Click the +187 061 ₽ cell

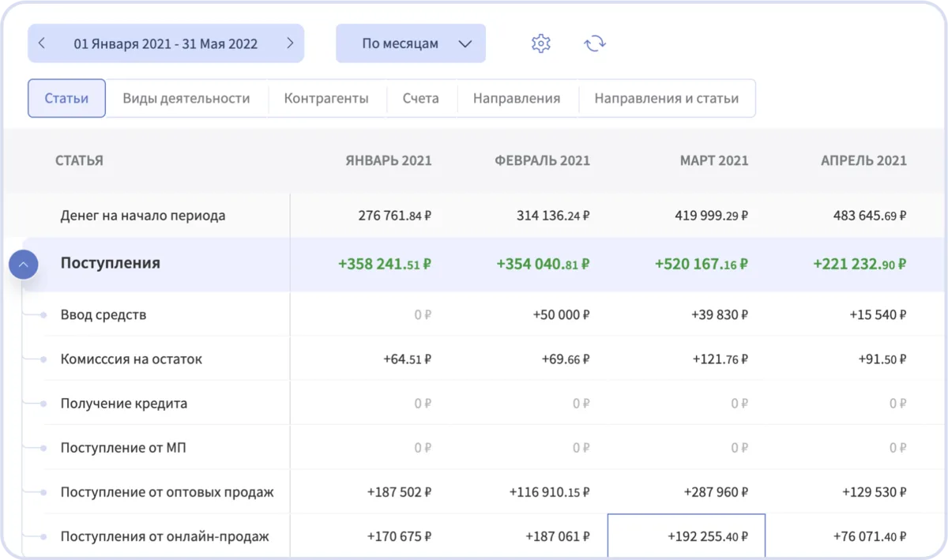558,536
